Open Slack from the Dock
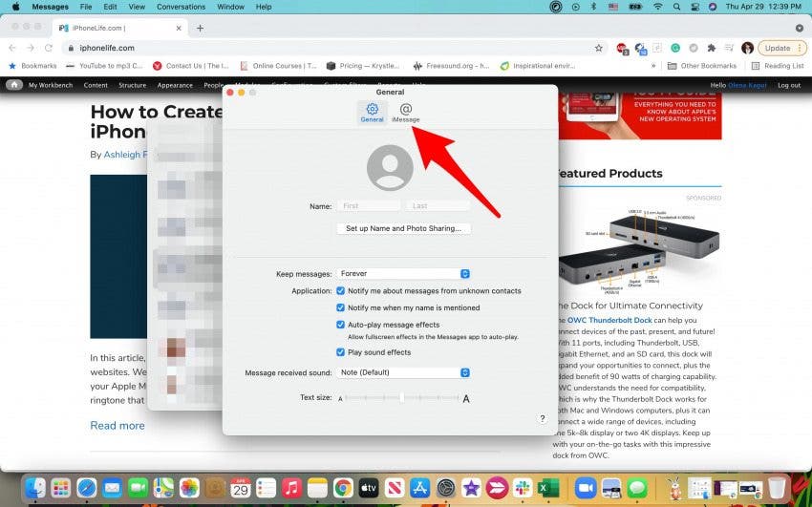812x507 pixels. pos(523,487)
